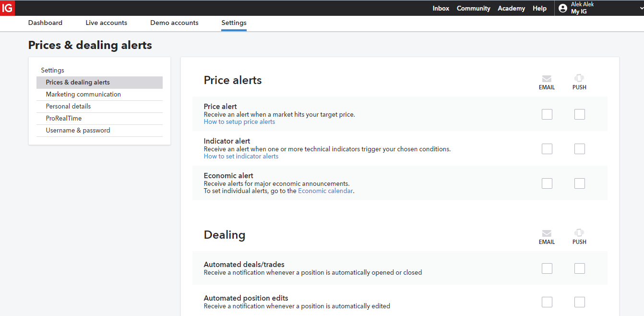Click the Push phone icon in Price alerts
The width and height of the screenshot is (644, 316).
579,78
